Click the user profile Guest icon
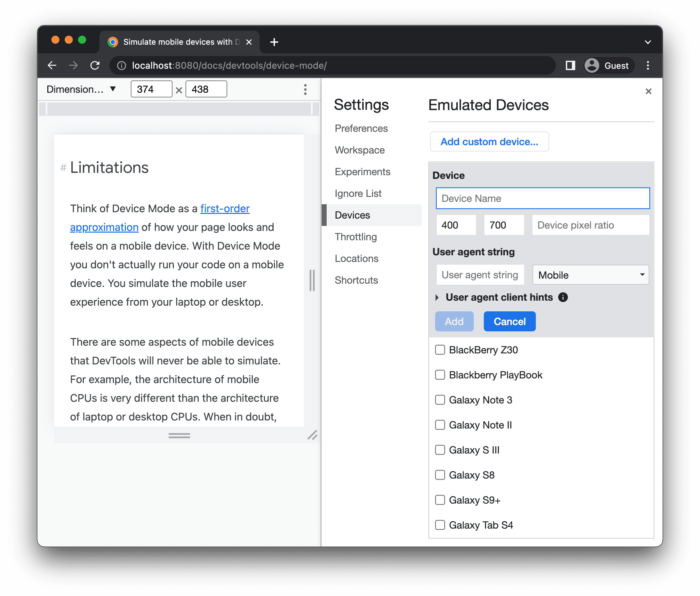The image size is (700, 596). [592, 64]
